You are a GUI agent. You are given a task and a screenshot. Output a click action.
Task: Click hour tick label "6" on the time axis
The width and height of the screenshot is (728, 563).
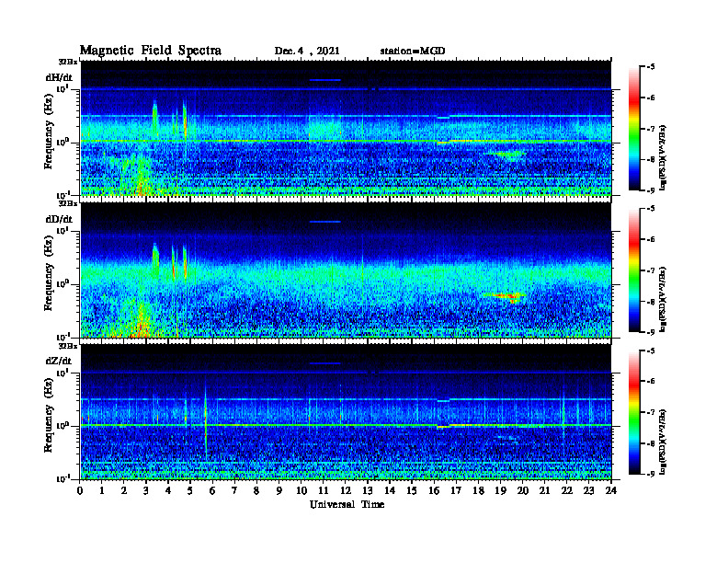click(212, 491)
